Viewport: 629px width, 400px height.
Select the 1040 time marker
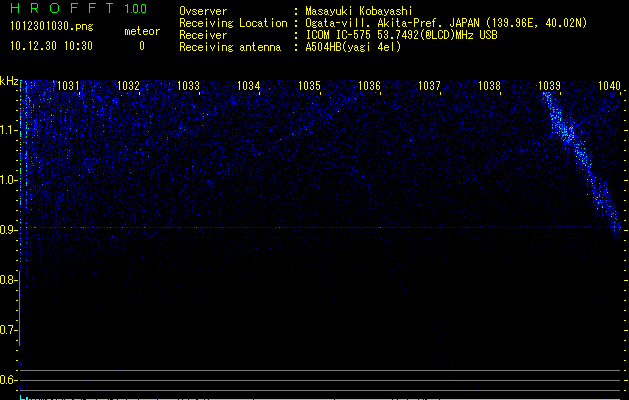point(609,85)
